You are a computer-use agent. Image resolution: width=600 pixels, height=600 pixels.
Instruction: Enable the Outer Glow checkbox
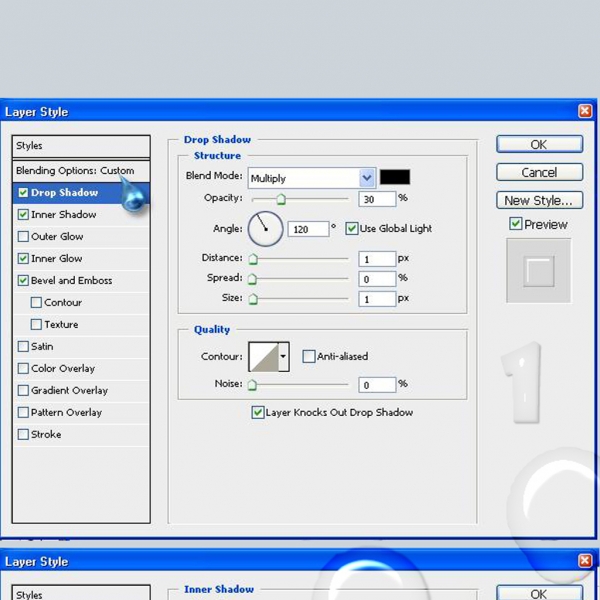[23, 236]
